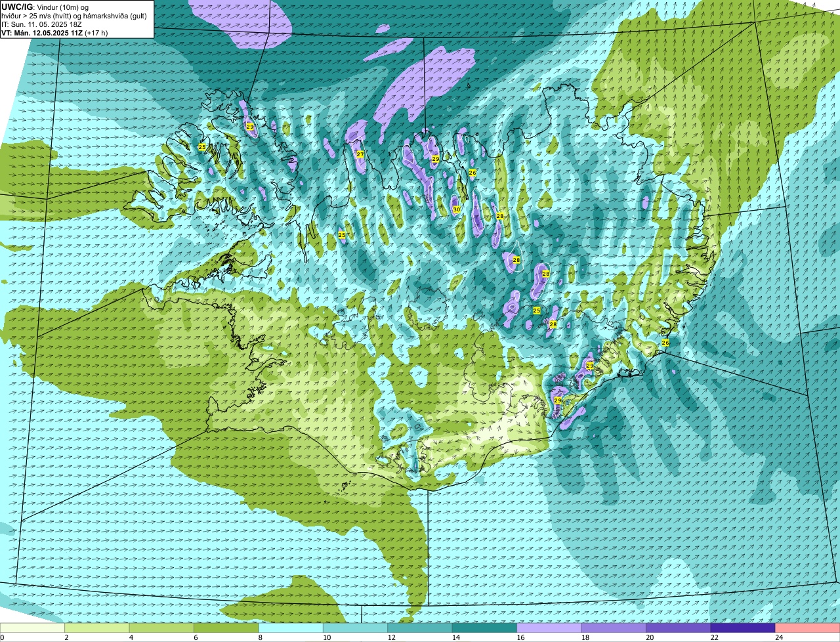Screen dimensions: 840x642
Task: Select the 6–8 m/s olive green legend band
Action: 226,628
